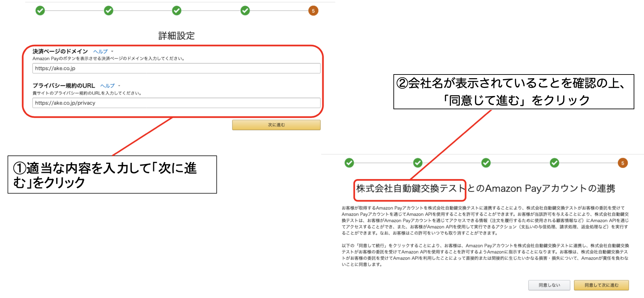Screen dimensions: 644x298
Task: Click hint text 決済ページのドメインを入力してください
Action: point(108,59)
